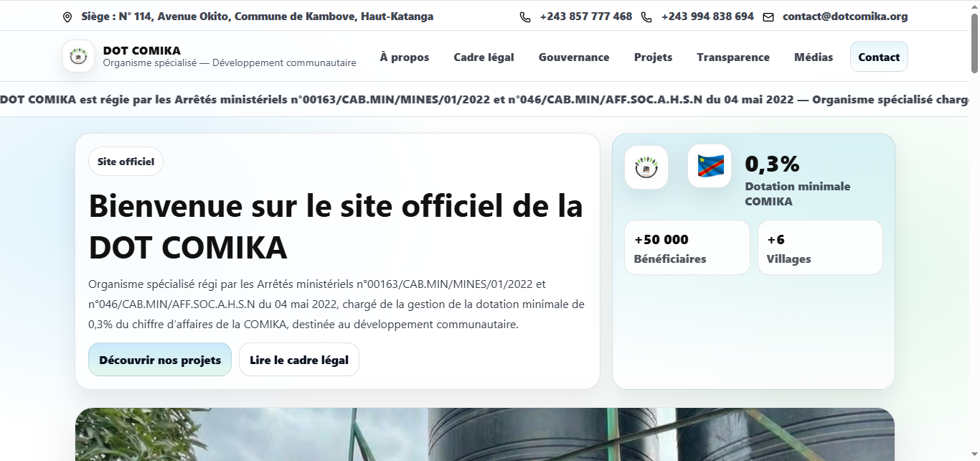
Task: Click the DRC flag icon in the stats card
Action: [709, 167]
